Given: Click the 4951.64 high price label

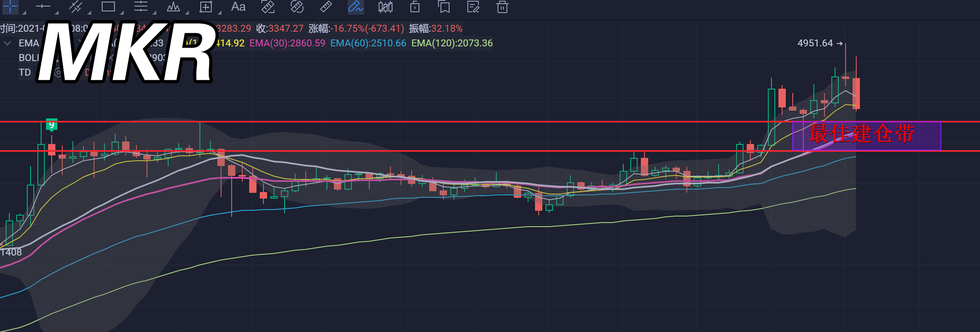Looking at the screenshot, I should 815,43.
